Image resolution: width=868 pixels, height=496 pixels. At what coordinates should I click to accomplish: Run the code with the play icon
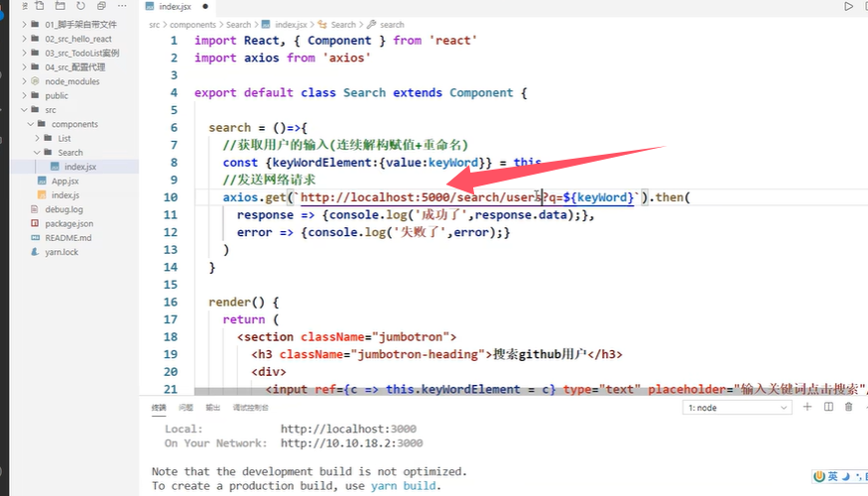pyautogui.click(x=848, y=6)
